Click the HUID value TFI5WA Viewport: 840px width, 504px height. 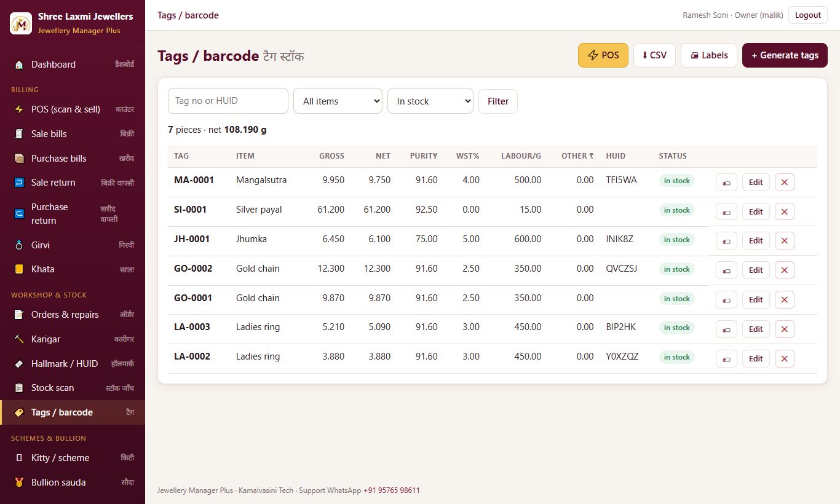[x=621, y=180]
